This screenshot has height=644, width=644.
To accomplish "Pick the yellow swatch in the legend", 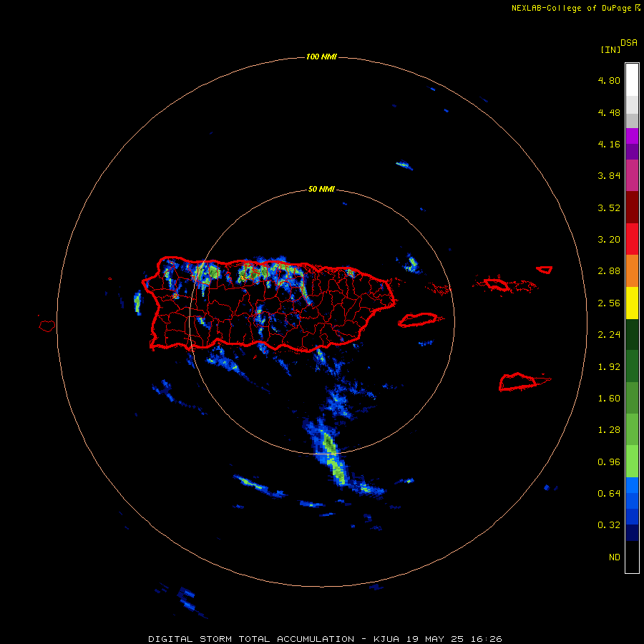I will click(632, 303).
